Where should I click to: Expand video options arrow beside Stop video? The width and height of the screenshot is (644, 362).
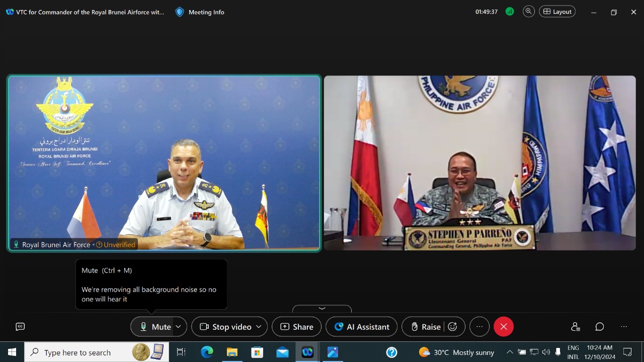[x=259, y=327]
